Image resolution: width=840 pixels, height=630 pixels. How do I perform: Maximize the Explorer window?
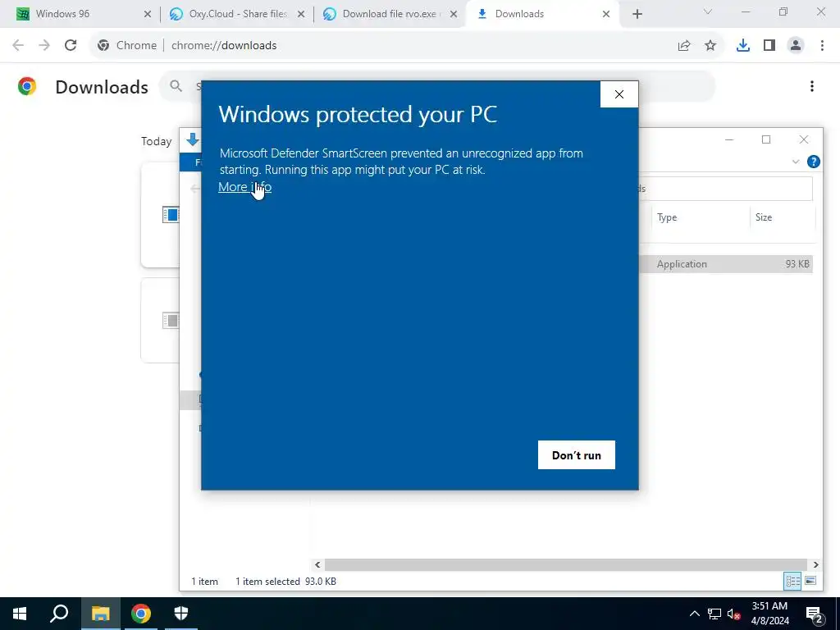766,139
